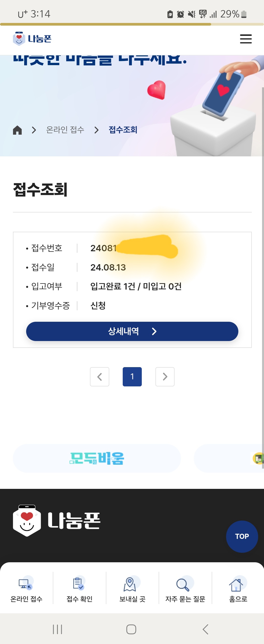Tap the 나눔폰 header logo

click(32, 39)
